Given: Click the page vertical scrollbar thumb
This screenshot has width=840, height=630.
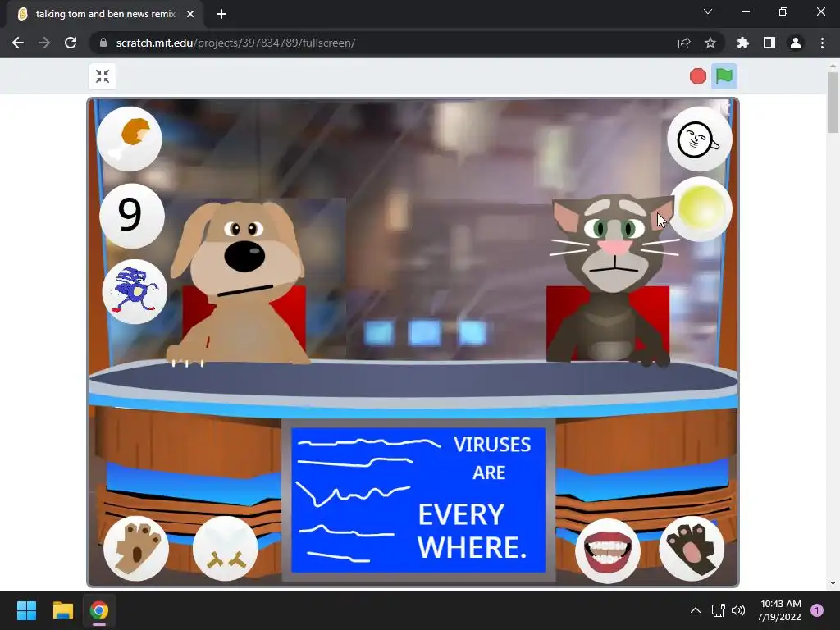Looking at the screenshot, I should coord(833,102).
